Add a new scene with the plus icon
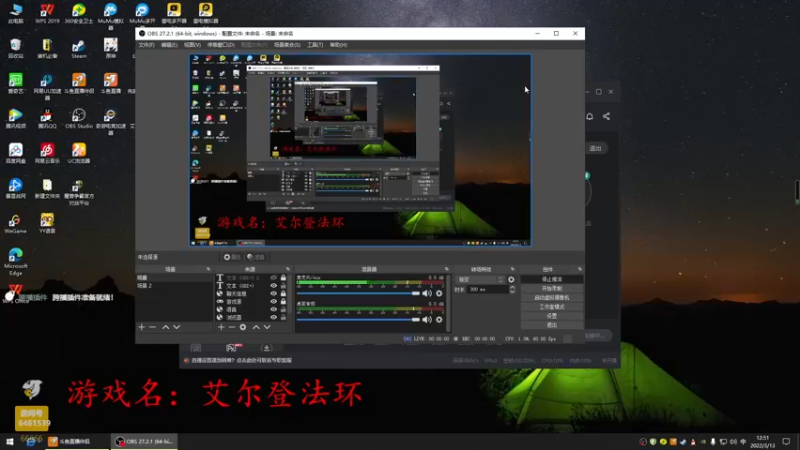The width and height of the screenshot is (800, 450). pyautogui.click(x=142, y=327)
